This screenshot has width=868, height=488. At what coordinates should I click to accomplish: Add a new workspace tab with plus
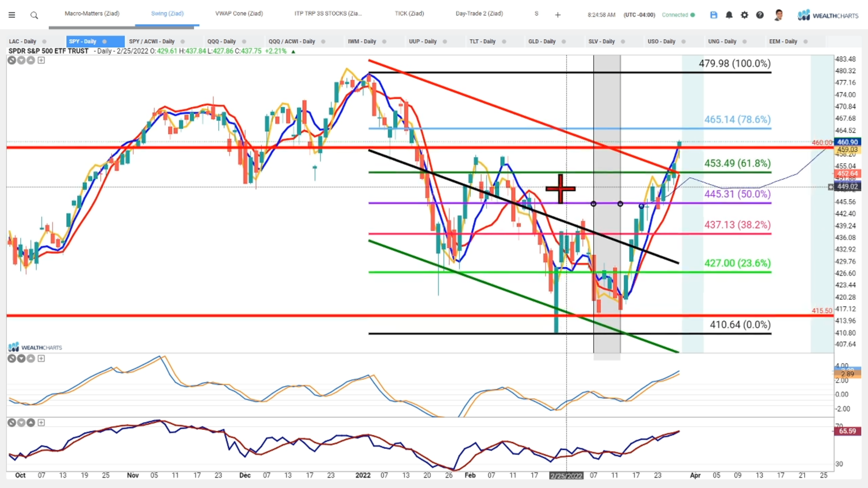pos(558,15)
